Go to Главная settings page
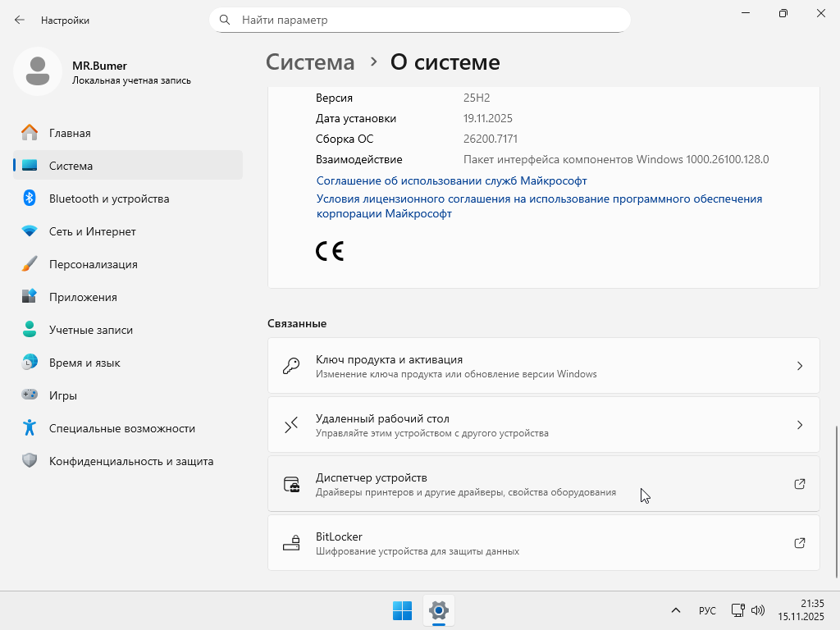The width and height of the screenshot is (840, 630). point(70,133)
